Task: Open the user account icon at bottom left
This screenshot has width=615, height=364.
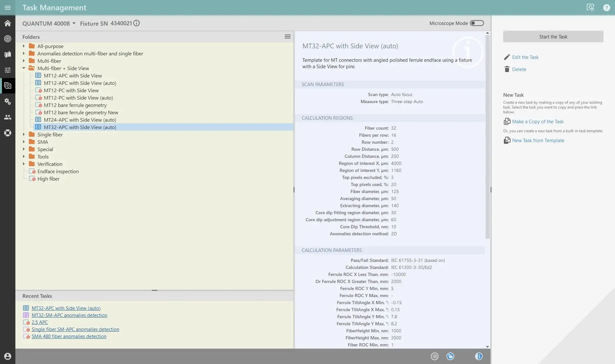Action: coord(8,356)
